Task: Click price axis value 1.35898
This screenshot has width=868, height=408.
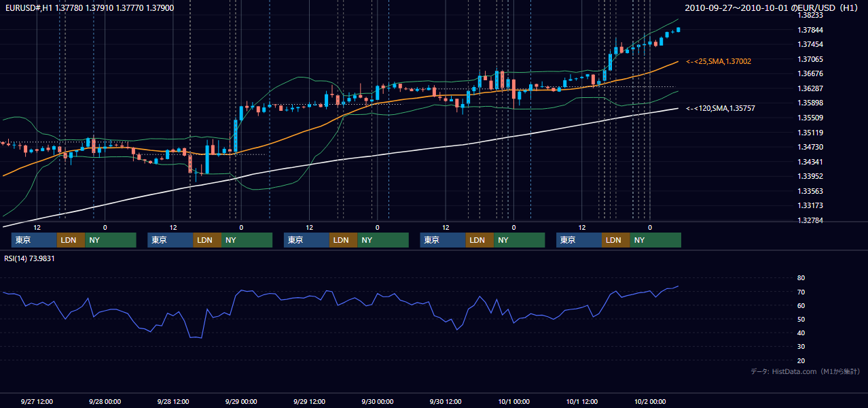Action: coord(810,103)
